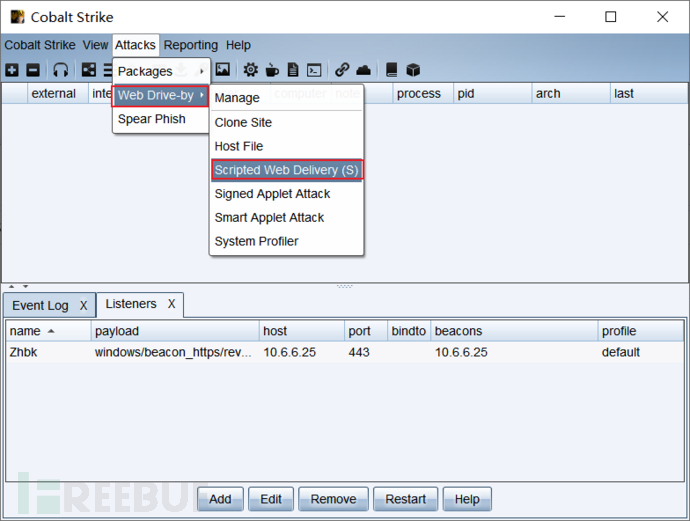Click the cube icon in the toolbar

click(413, 70)
